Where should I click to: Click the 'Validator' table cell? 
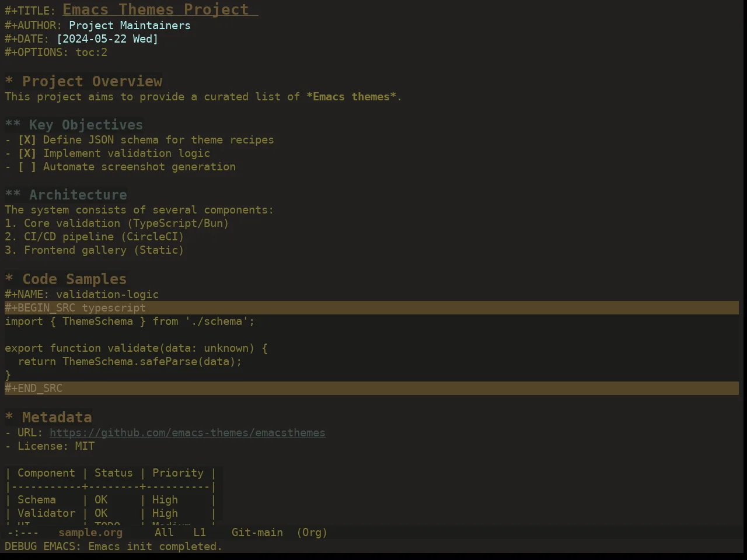(46, 513)
